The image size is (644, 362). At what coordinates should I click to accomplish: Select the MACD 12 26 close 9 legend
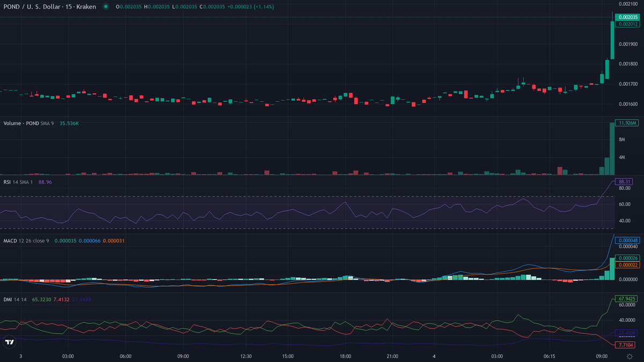click(x=26, y=240)
